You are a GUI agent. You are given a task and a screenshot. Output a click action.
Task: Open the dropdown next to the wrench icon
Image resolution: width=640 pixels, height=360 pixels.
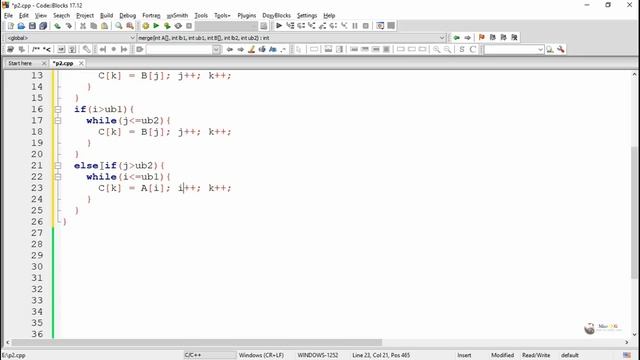pos(540,49)
